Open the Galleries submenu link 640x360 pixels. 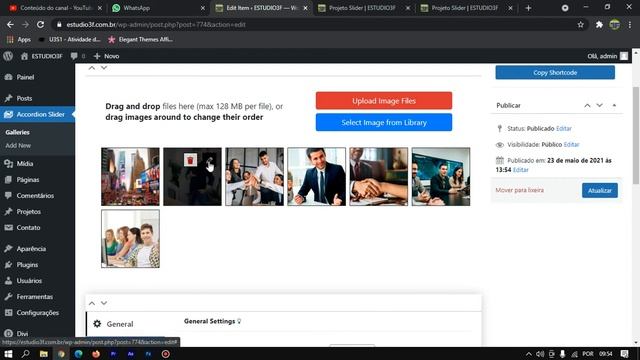pos(18,132)
